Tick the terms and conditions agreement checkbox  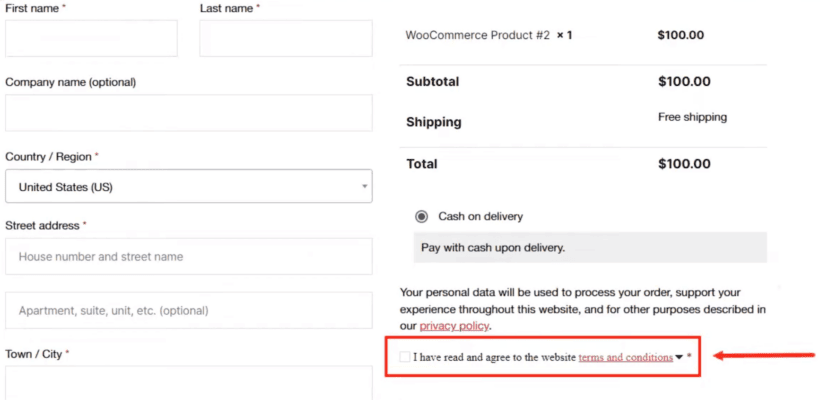(404, 357)
